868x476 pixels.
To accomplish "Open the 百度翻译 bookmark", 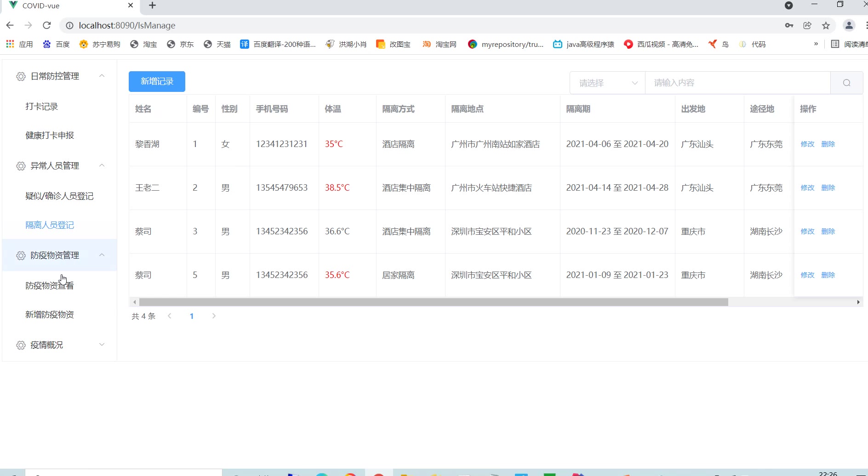I will [278, 44].
